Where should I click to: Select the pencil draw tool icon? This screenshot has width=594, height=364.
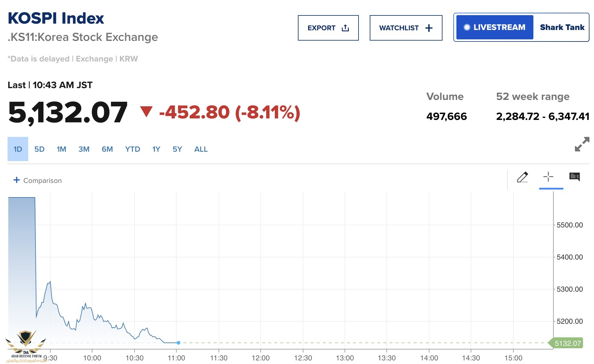[x=522, y=177]
